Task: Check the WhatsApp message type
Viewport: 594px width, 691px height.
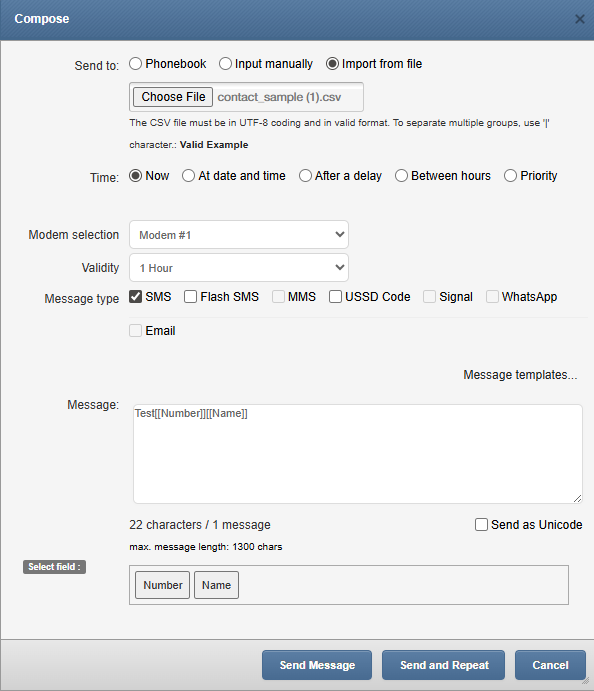Action: coord(492,297)
